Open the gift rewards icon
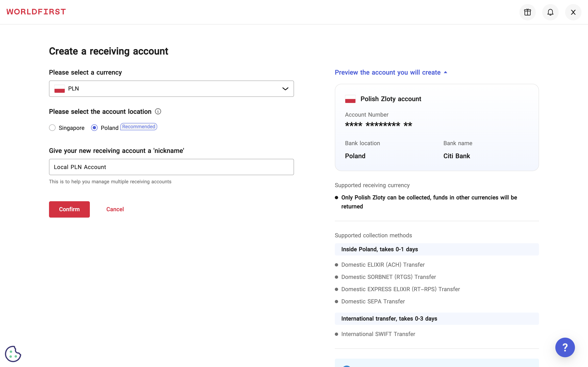 (x=527, y=12)
